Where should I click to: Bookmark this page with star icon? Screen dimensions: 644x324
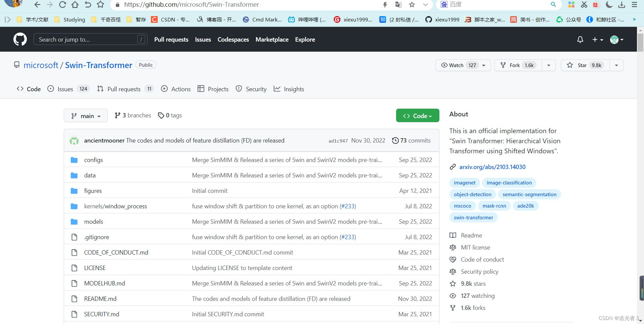[x=100, y=5]
